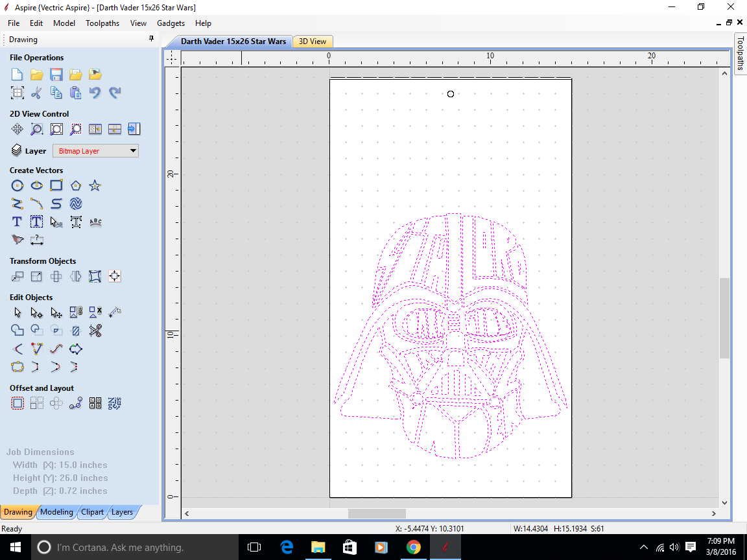Image resolution: width=747 pixels, height=560 pixels.
Task: Open the Weld vectors tool
Action: click(18, 331)
